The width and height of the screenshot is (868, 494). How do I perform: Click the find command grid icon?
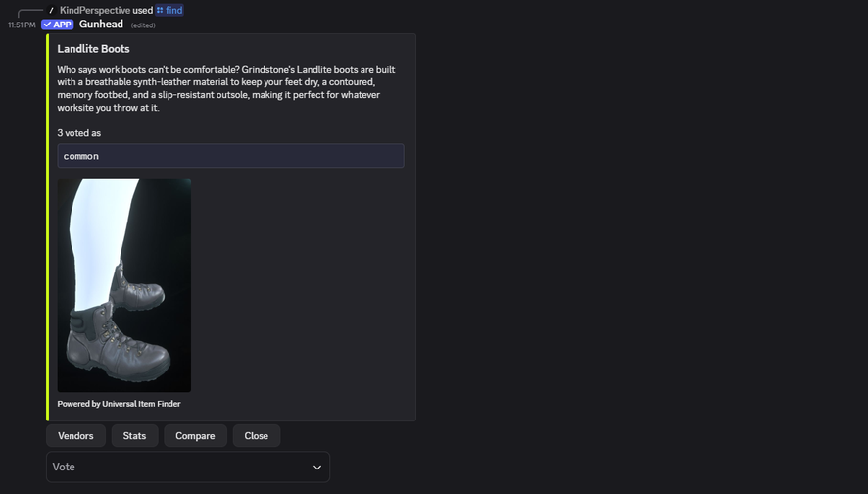click(x=160, y=10)
